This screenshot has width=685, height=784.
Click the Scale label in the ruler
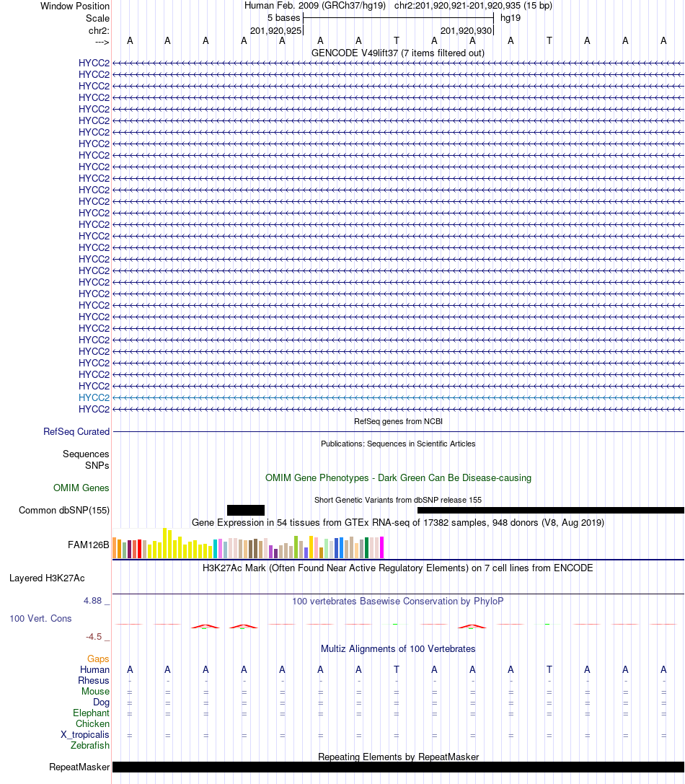pyautogui.click(x=97, y=18)
